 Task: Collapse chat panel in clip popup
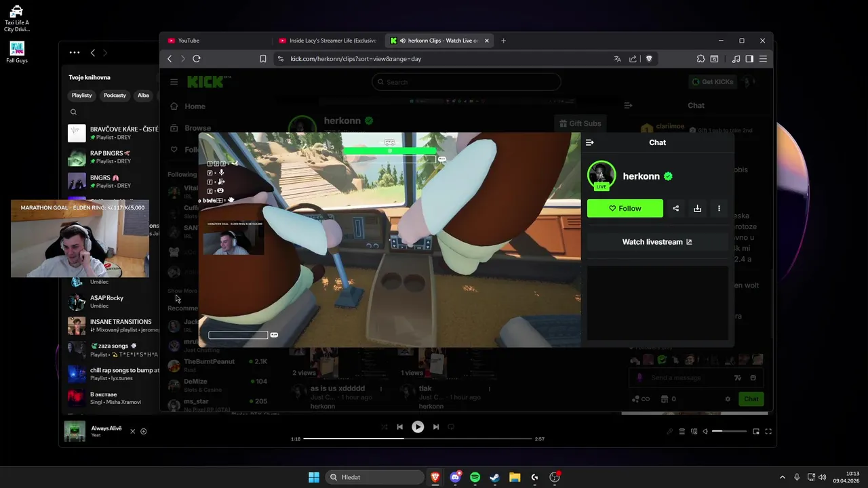coord(589,142)
